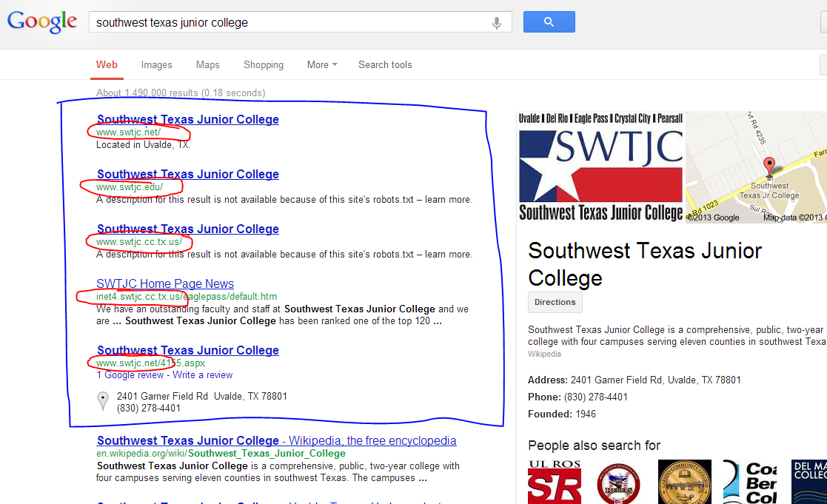Click the Coastal Bend College thumbnail

(x=750, y=482)
